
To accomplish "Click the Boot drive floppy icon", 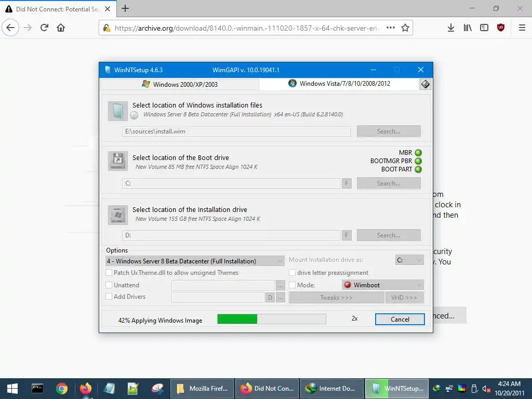I will click(118, 161).
